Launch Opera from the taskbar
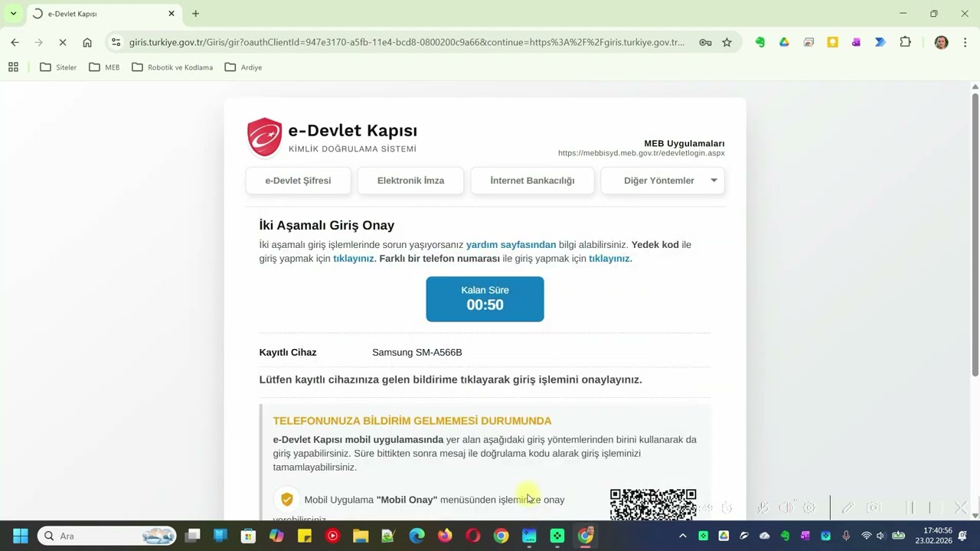The width and height of the screenshot is (980, 551). coord(473,536)
